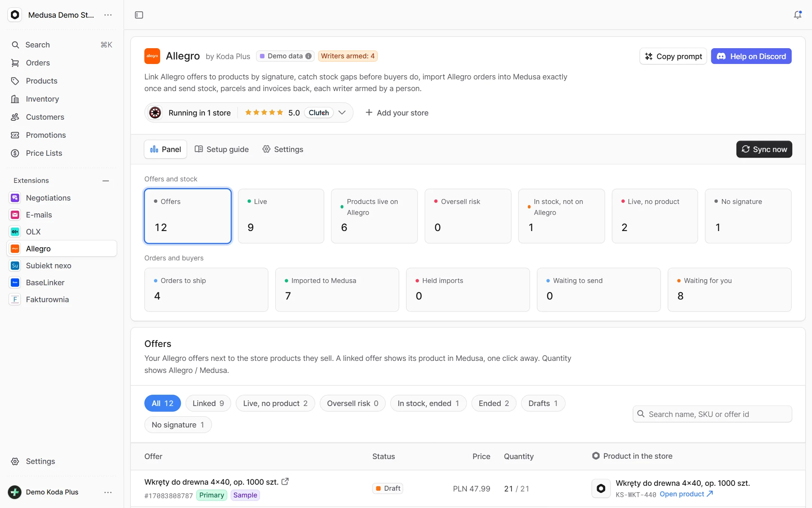Click Help on Discord button

click(751, 56)
